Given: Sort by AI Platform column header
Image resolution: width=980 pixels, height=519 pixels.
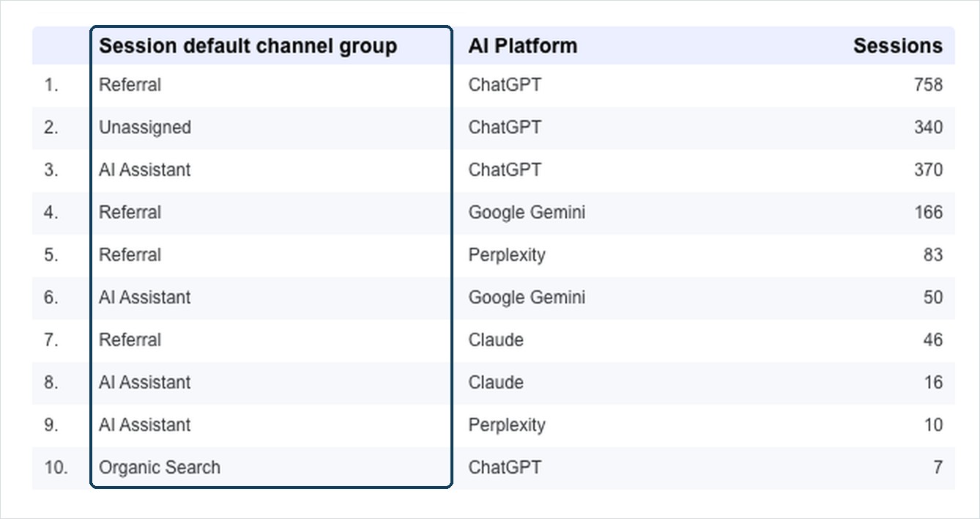Looking at the screenshot, I should 522,46.
